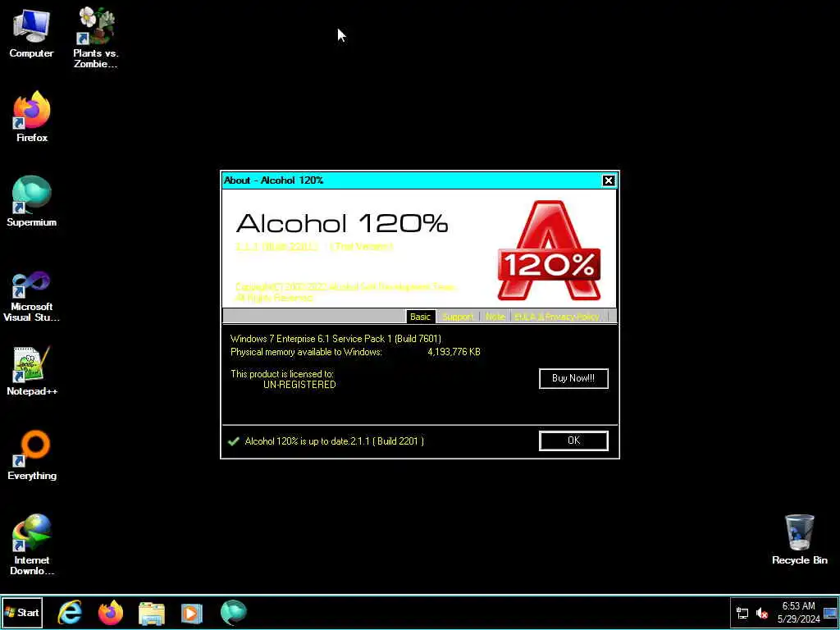
Task: Open the EULA & Privacy Policy tab
Action: [557, 317]
